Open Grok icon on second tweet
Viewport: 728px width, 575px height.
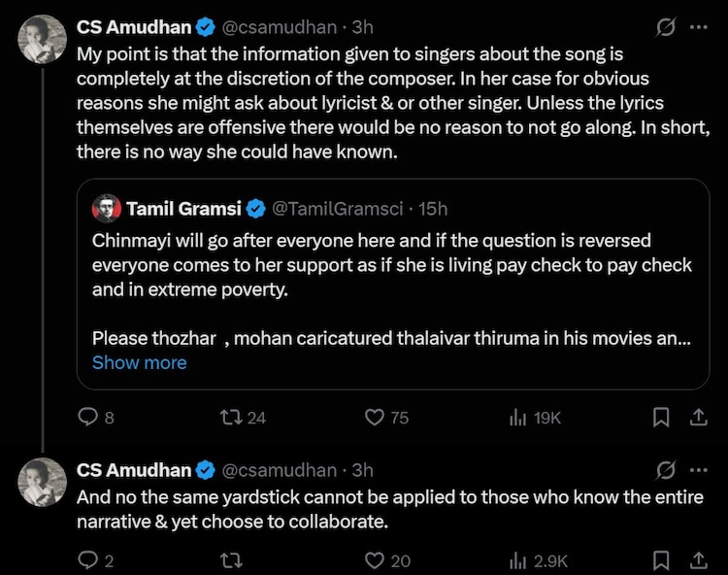(665, 470)
